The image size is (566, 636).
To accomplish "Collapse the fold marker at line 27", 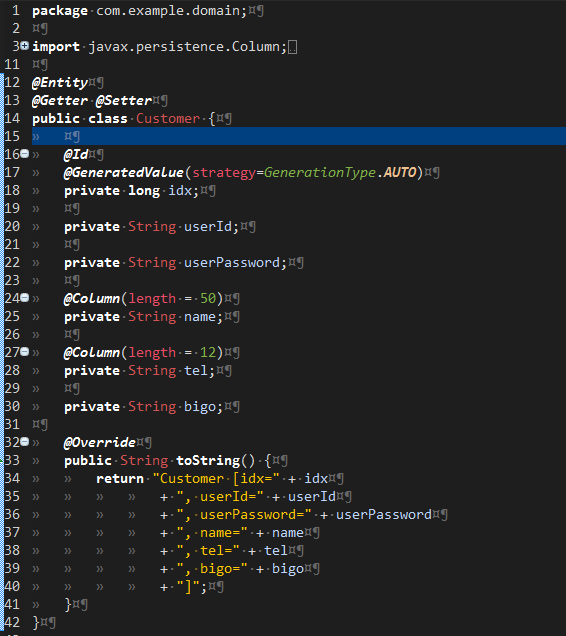I will [x=25, y=352].
